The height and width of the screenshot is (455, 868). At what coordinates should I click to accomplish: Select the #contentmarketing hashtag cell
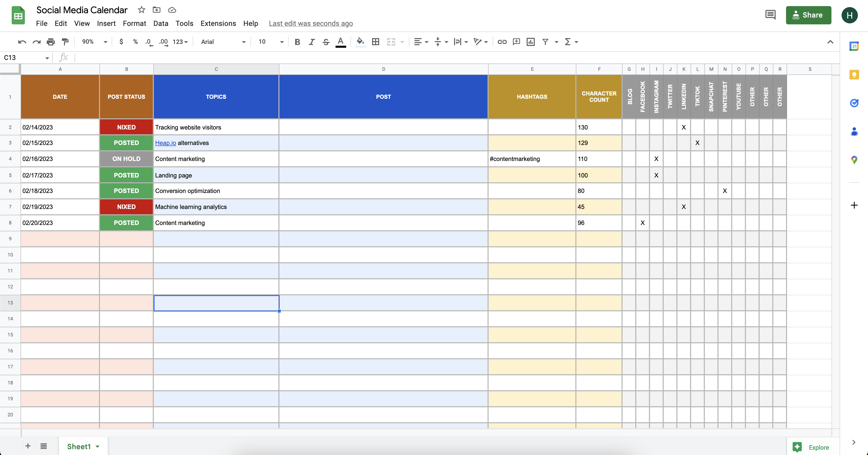(x=532, y=159)
